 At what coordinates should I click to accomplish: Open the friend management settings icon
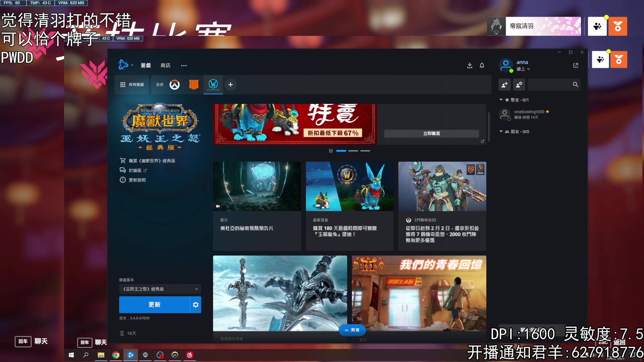pyautogui.click(x=519, y=85)
